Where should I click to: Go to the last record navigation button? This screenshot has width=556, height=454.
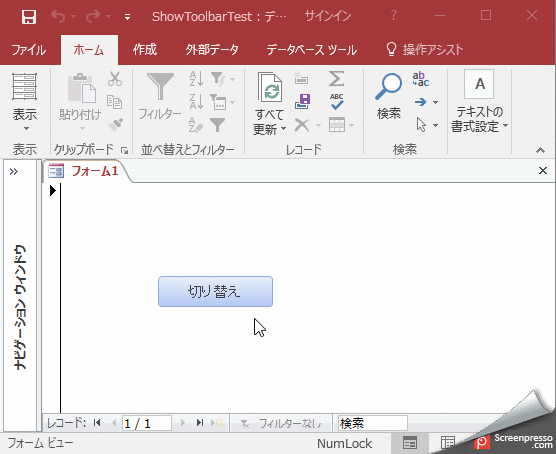200,423
